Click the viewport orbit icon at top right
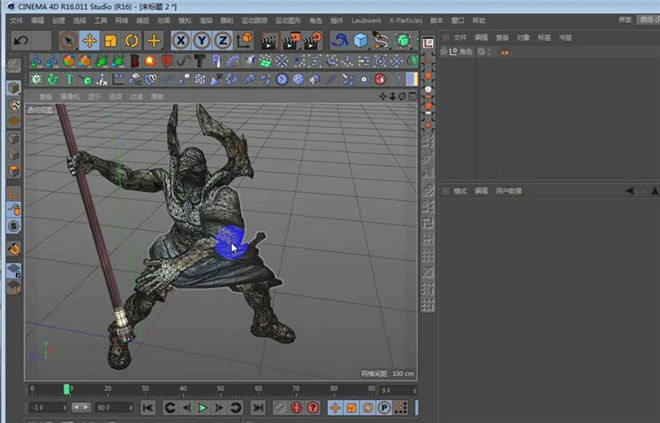Screen dimensions: 660x423 point(402,96)
